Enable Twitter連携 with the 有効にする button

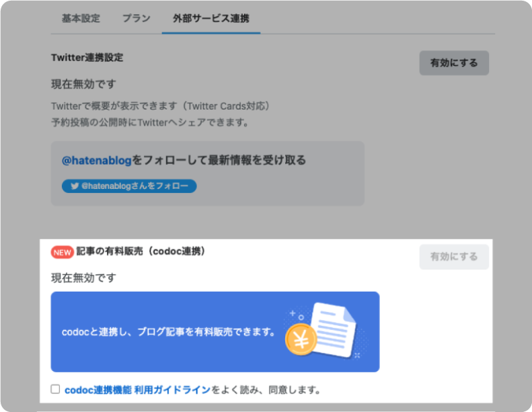(454, 63)
